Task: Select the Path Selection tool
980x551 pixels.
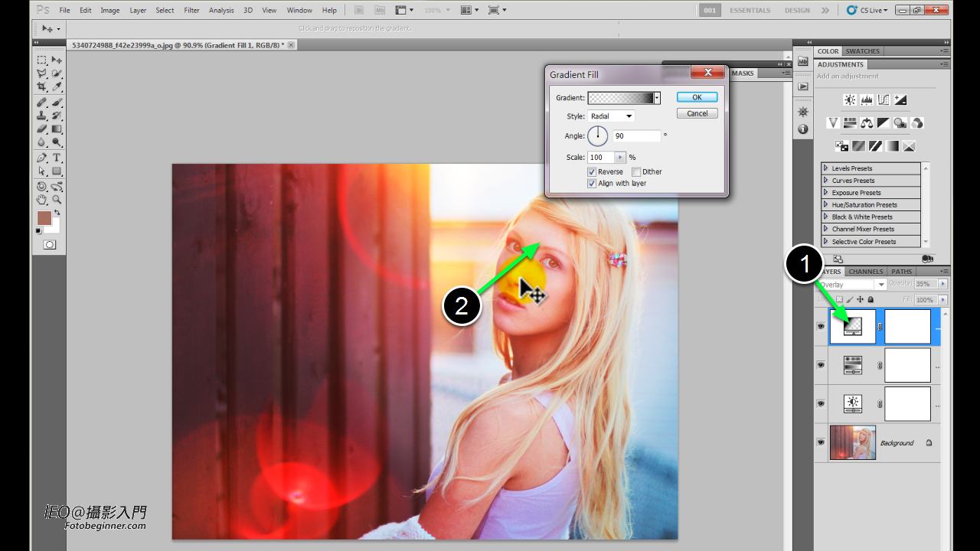Action: click(41, 171)
